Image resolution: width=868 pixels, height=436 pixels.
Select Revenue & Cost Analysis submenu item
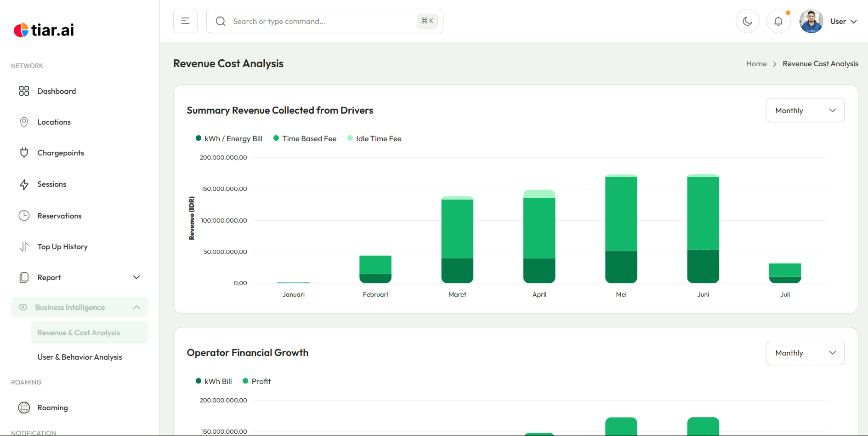pyautogui.click(x=90, y=333)
